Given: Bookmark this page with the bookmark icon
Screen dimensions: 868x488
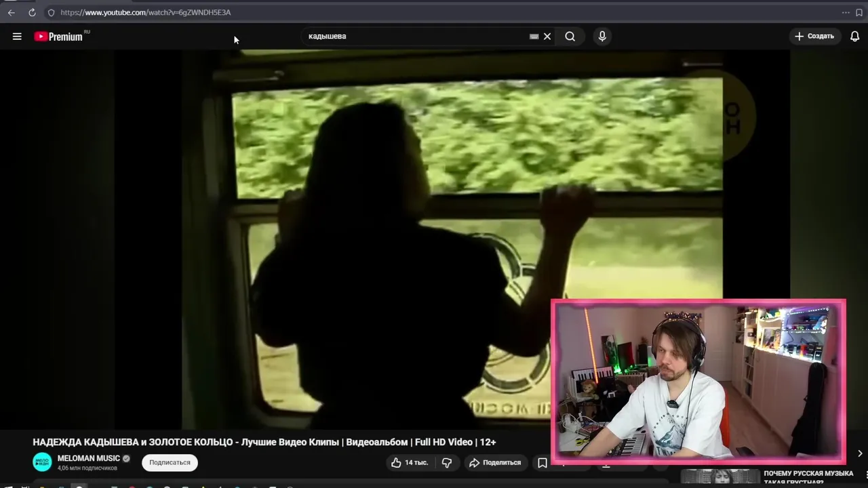Looking at the screenshot, I should click(859, 12).
